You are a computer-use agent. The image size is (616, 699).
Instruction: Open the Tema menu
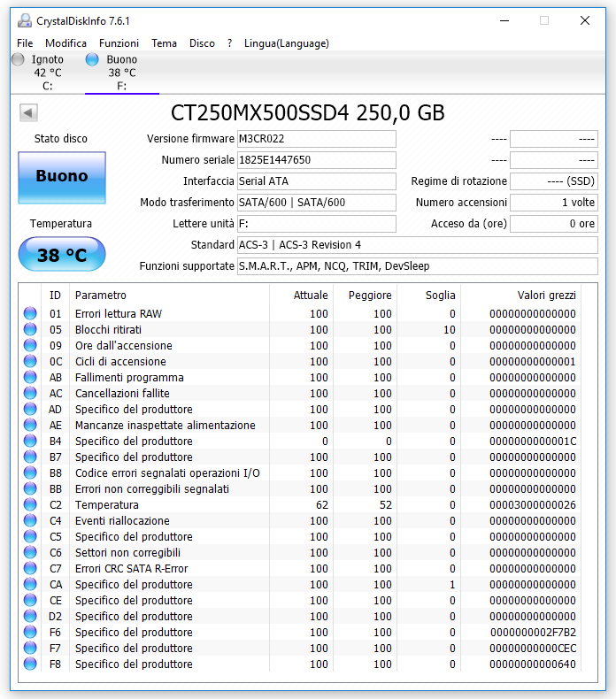click(x=164, y=43)
